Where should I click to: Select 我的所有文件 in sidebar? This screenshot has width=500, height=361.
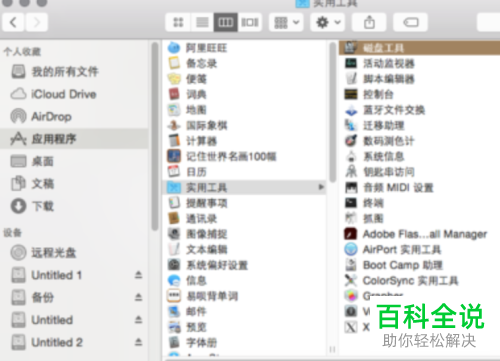(x=74, y=72)
